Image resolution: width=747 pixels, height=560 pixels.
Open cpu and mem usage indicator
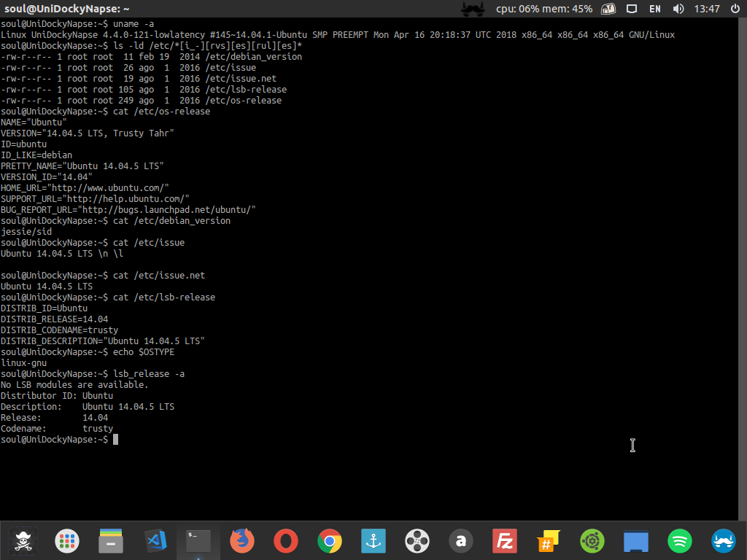pyautogui.click(x=544, y=9)
